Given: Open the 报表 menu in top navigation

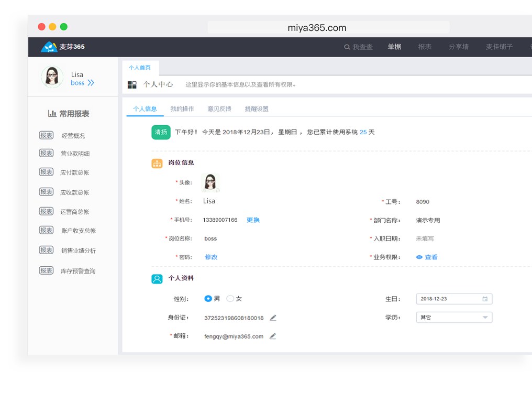Looking at the screenshot, I should click(425, 47).
